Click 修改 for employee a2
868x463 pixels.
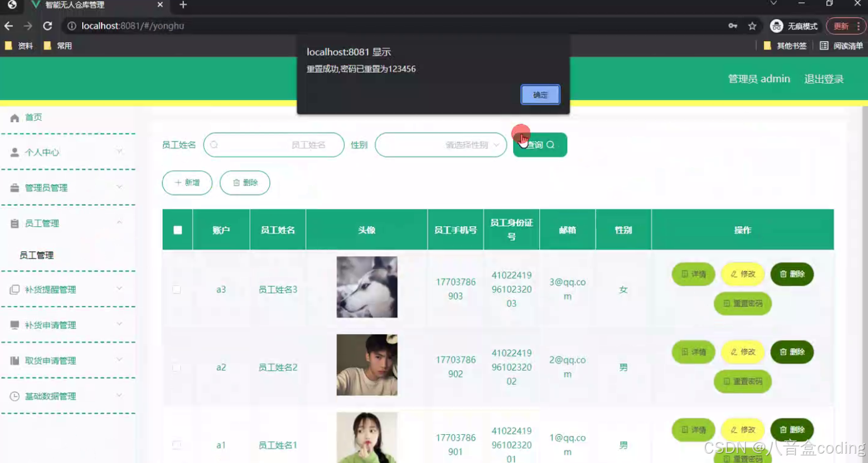(743, 351)
